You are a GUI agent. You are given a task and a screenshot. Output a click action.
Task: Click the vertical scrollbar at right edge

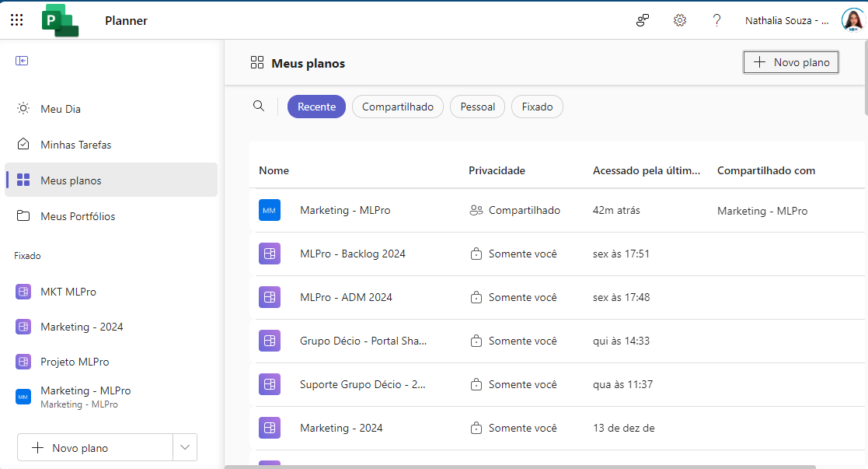pos(865,78)
